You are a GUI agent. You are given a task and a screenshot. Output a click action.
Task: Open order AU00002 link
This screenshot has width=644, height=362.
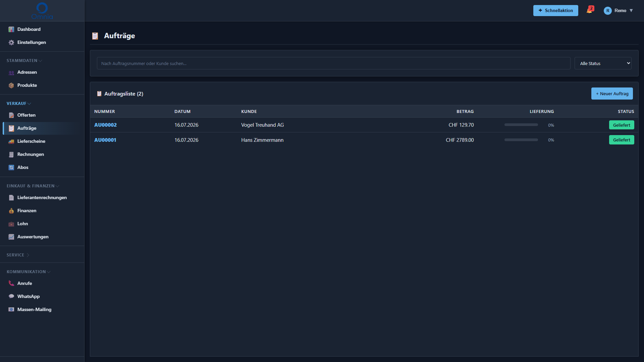(x=105, y=125)
